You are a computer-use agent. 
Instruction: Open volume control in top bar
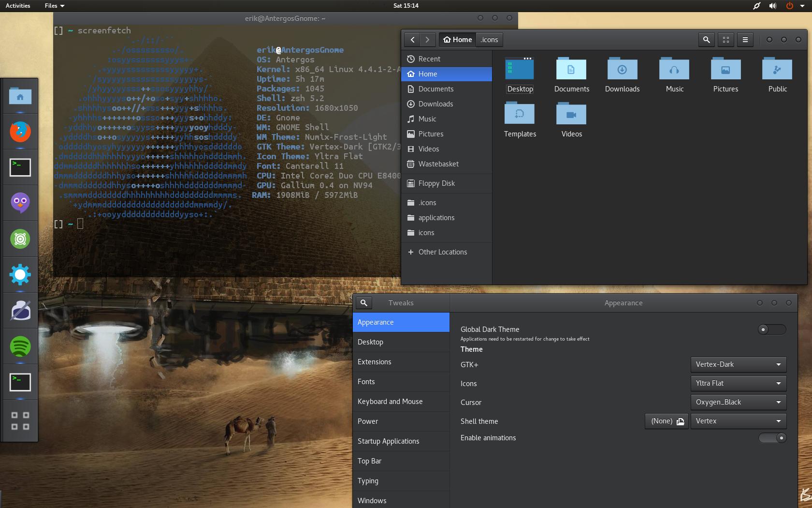click(x=773, y=6)
